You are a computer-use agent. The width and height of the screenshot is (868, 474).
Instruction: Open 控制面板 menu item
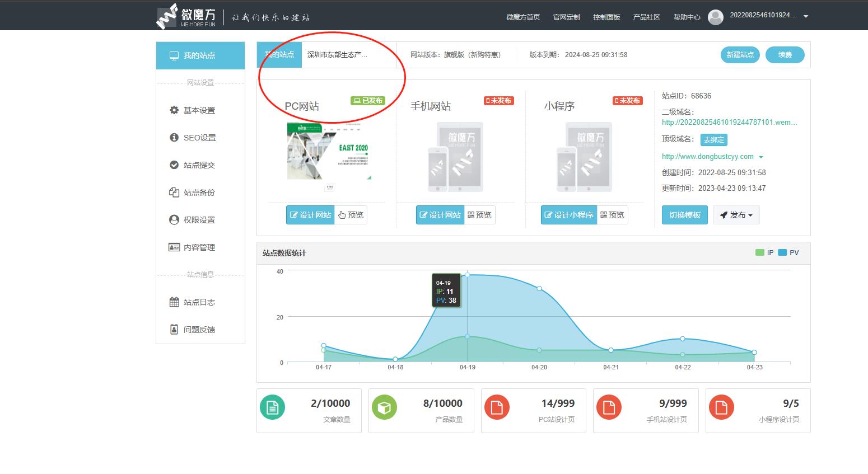coord(606,17)
